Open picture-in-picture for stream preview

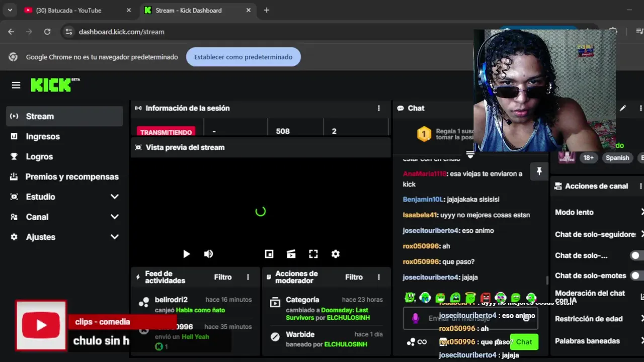pos(269,254)
